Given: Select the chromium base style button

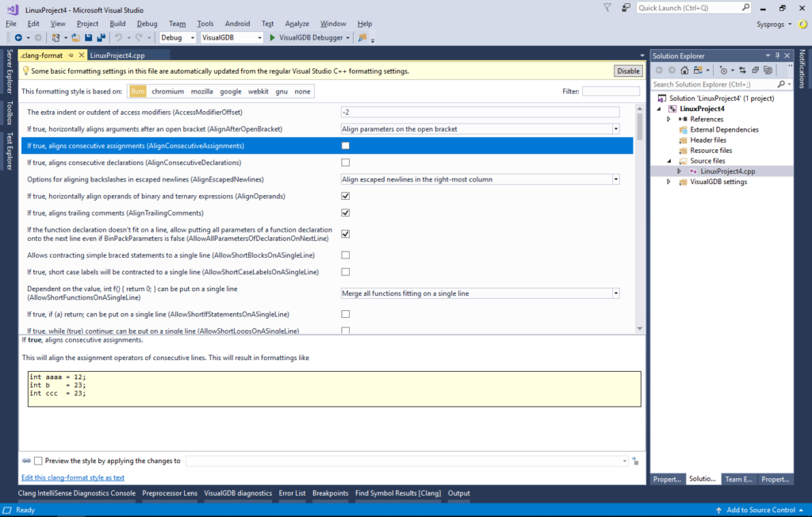Looking at the screenshot, I should click(167, 91).
